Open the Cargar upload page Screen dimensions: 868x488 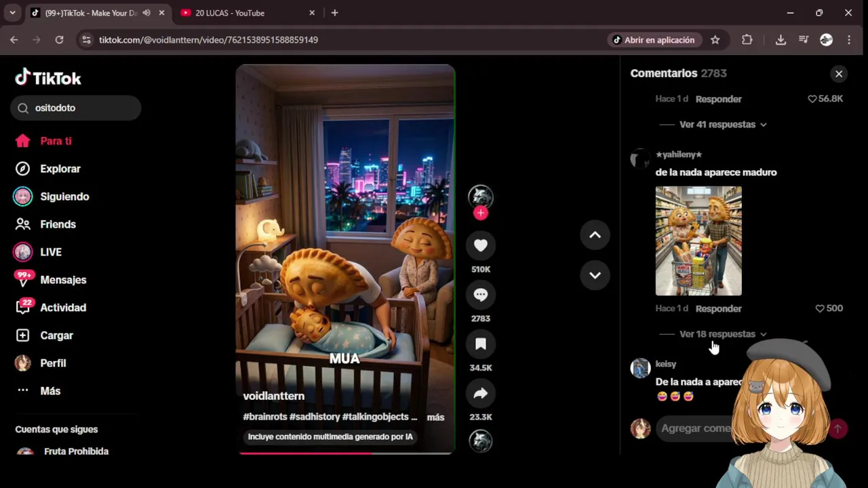pyautogui.click(x=44, y=335)
